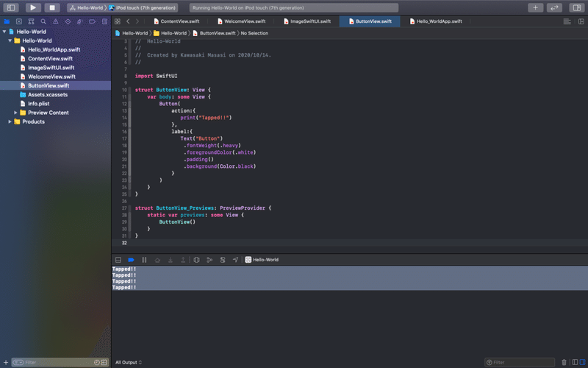The height and width of the screenshot is (368, 588).
Task: Open the No Selection jump bar menu
Action: coord(254,33)
